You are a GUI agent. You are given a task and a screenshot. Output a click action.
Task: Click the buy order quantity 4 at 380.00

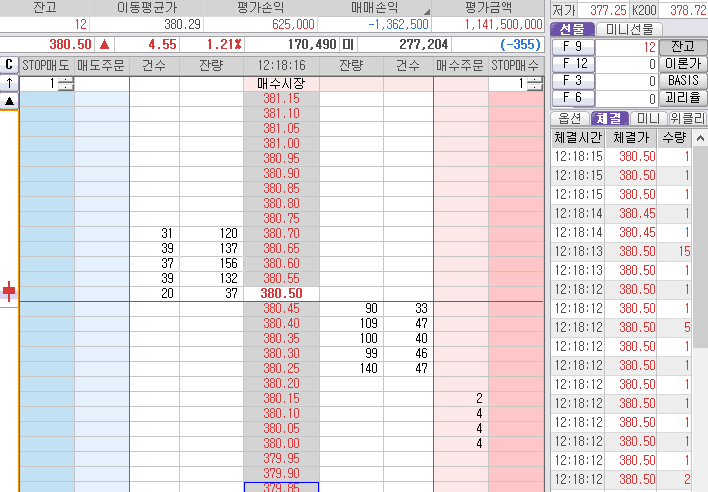[461, 443]
